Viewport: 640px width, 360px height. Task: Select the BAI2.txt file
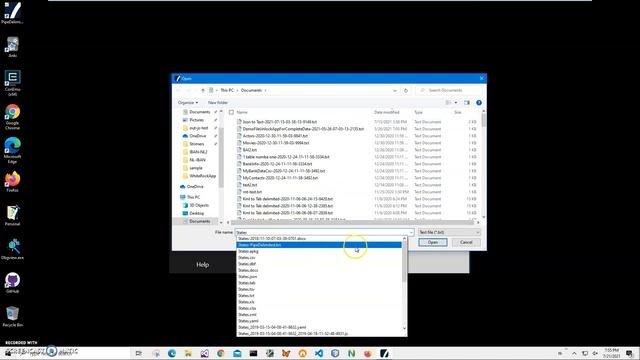click(250, 150)
